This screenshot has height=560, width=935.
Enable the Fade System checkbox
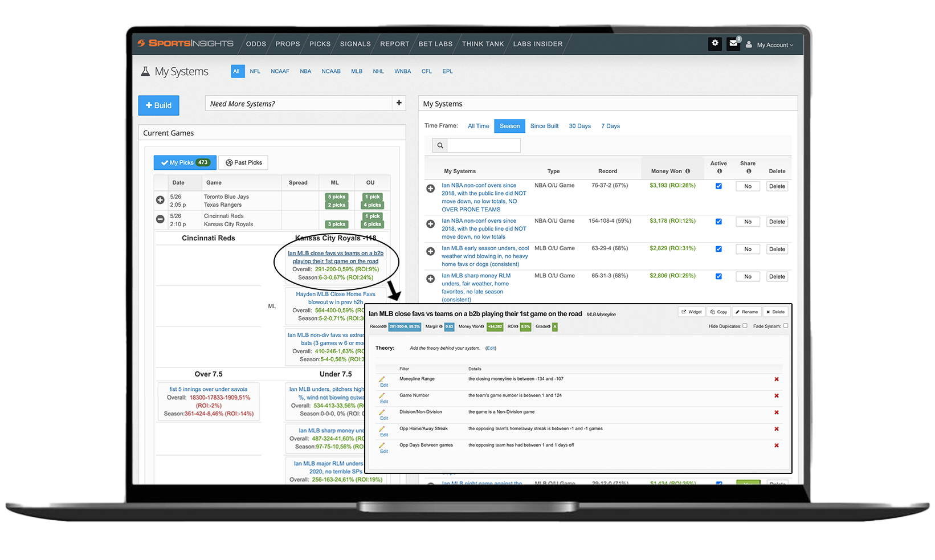[x=786, y=326]
